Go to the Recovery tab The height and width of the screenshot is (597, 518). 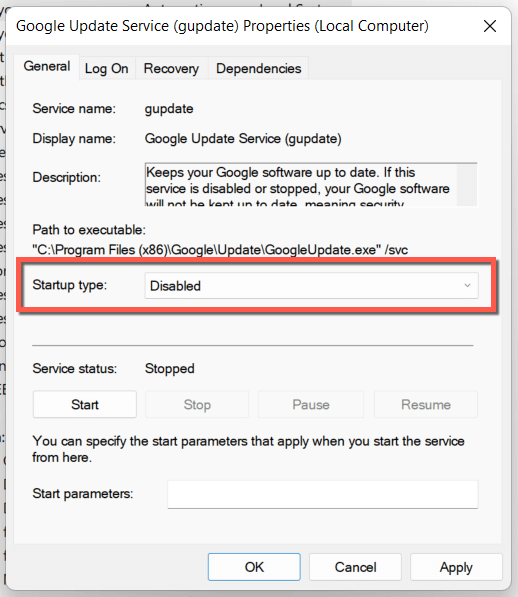[171, 69]
